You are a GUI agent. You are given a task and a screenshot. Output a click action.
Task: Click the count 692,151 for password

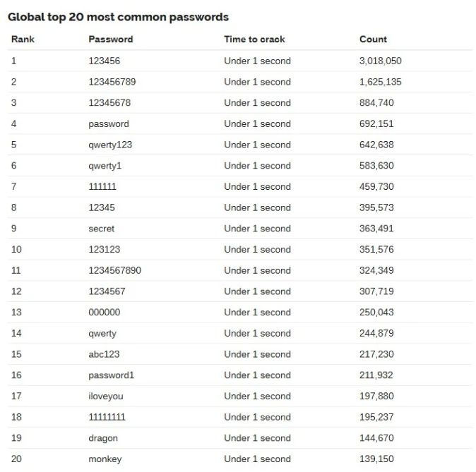point(376,123)
